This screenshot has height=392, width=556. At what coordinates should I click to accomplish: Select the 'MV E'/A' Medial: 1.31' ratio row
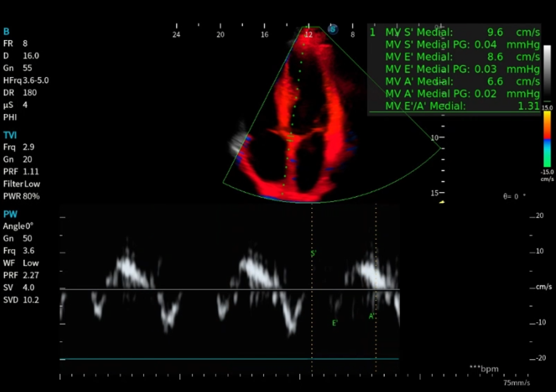(x=462, y=106)
